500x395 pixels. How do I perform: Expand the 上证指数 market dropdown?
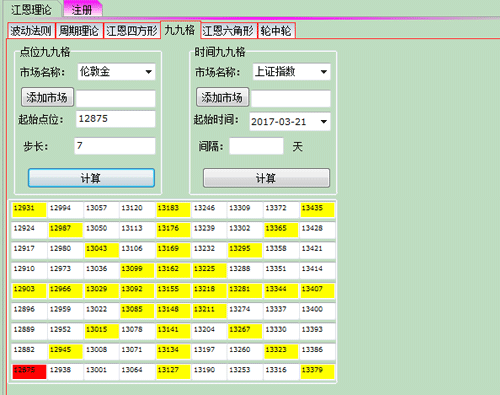pos(324,72)
